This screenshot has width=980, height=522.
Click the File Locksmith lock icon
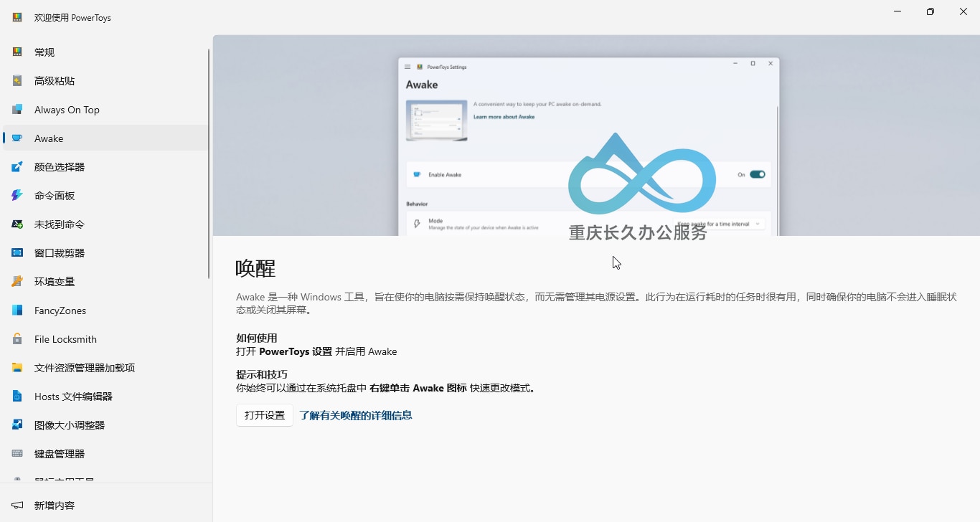[17, 339]
